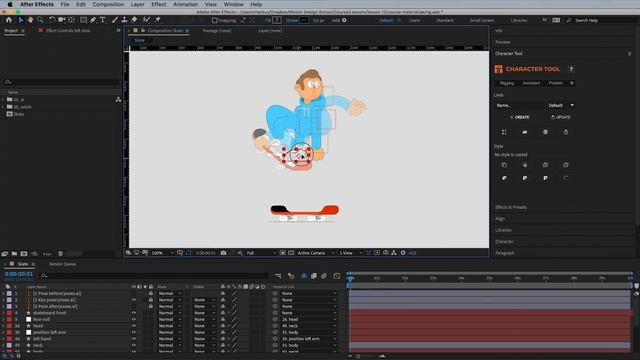Expand the skateboard front layer properties

[x=3, y=313]
